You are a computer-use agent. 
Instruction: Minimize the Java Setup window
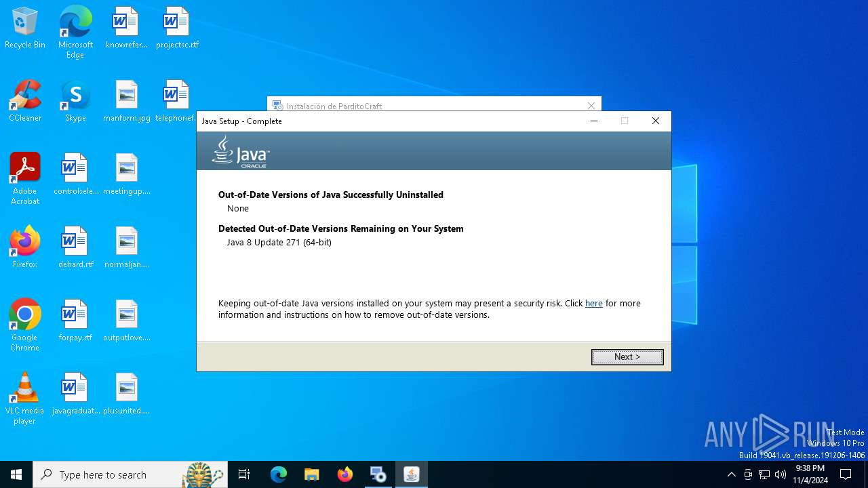tap(593, 121)
